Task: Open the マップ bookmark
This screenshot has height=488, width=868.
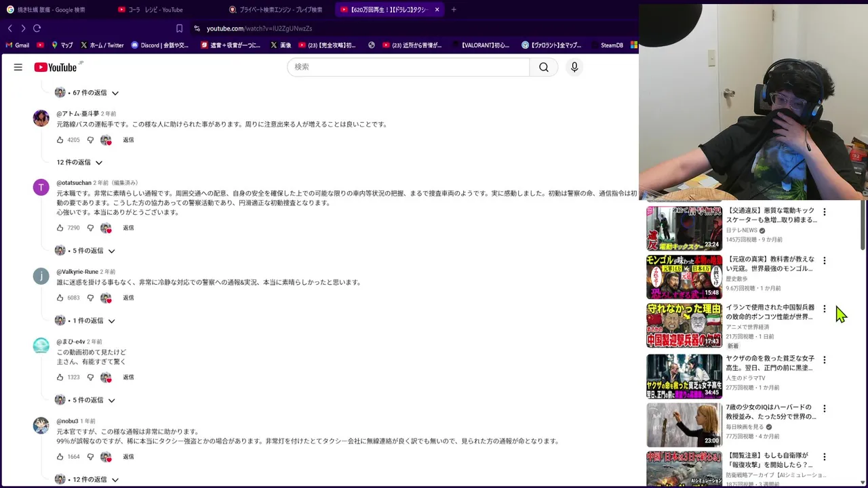Action: [x=62, y=45]
